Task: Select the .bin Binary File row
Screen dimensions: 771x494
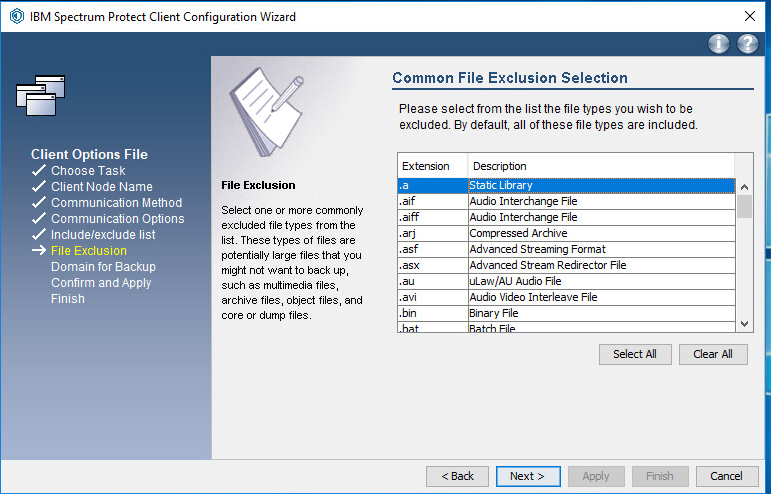Action: [x=565, y=313]
